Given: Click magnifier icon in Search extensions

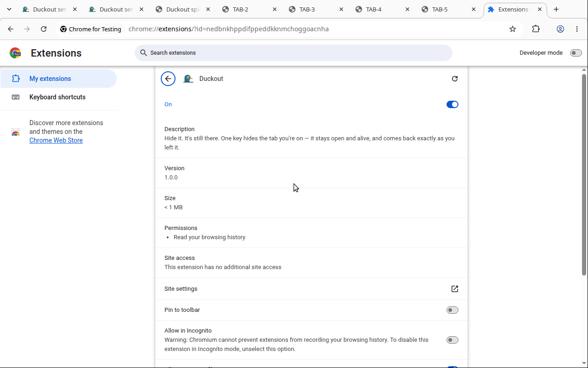Looking at the screenshot, I should point(144,53).
